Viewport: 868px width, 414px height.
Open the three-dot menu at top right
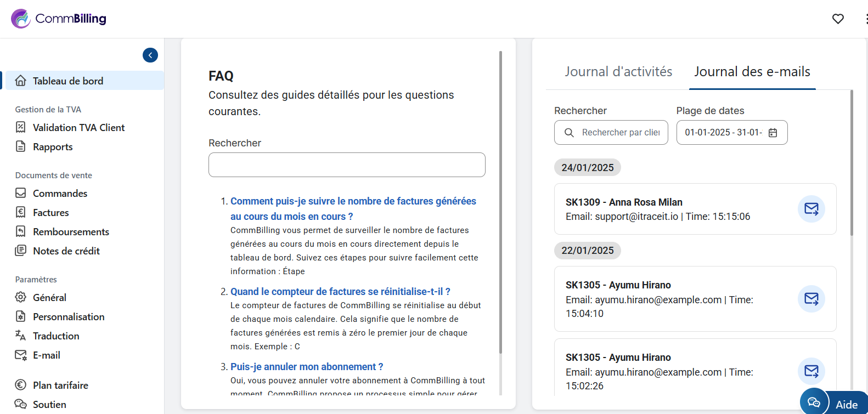865,19
